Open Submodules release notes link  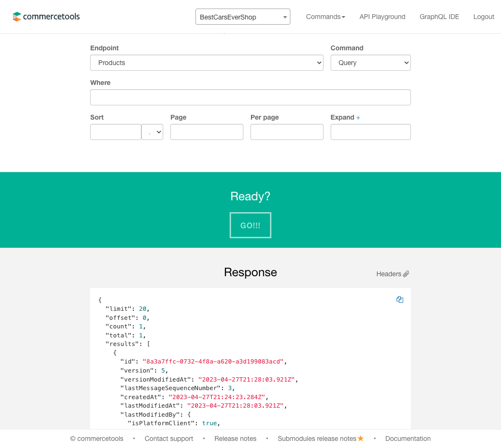(x=317, y=439)
